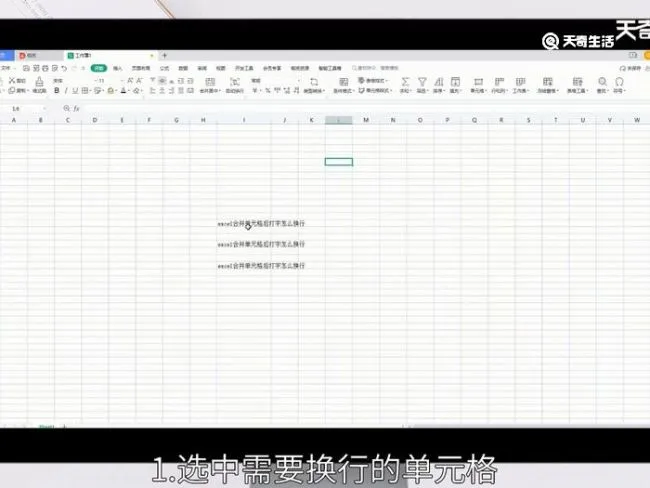Screen dimensions: 650x488
Task: Click the Sort icon
Action: coord(439,84)
